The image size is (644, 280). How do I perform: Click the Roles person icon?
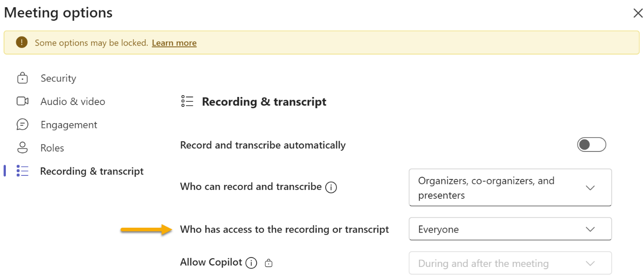point(22,147)
